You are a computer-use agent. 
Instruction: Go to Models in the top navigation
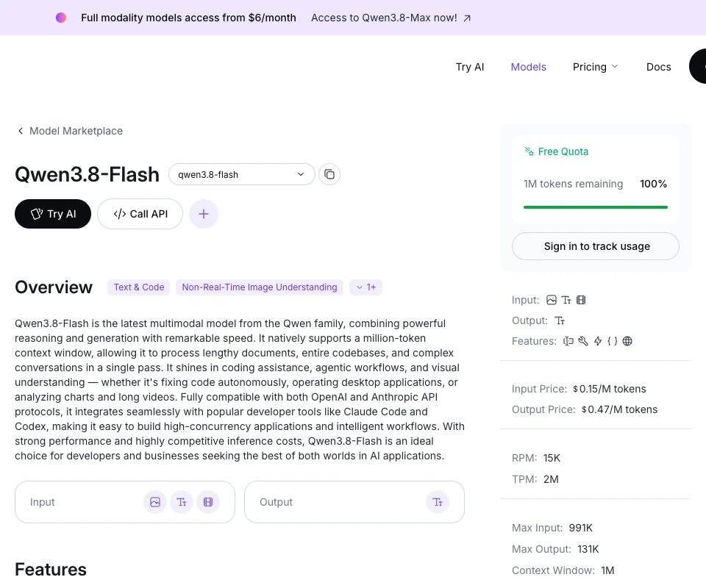[x=528, y=67]
